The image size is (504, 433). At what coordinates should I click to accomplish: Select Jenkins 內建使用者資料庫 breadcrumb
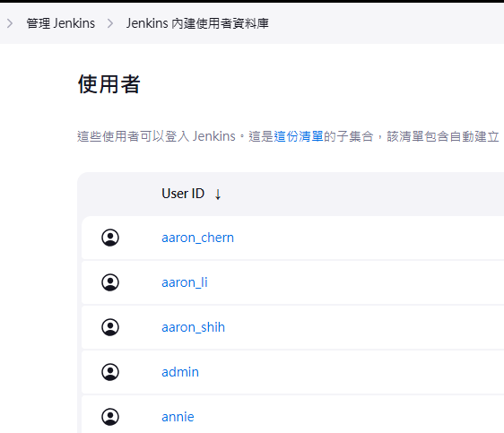197,23
